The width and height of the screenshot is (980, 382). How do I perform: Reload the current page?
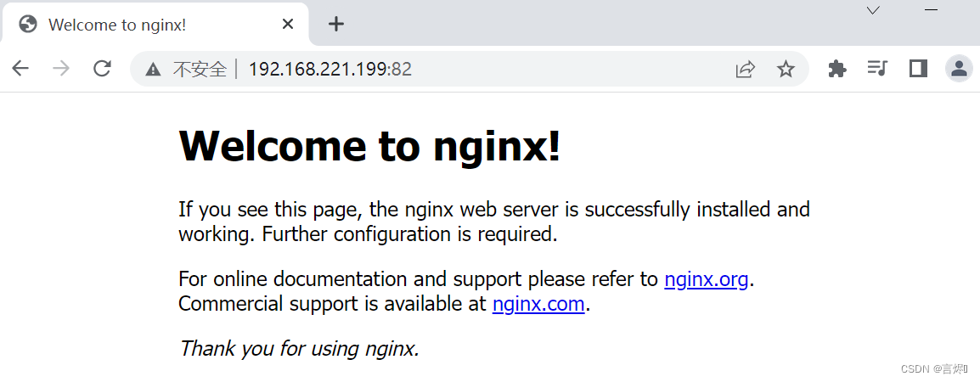(103, 69)
